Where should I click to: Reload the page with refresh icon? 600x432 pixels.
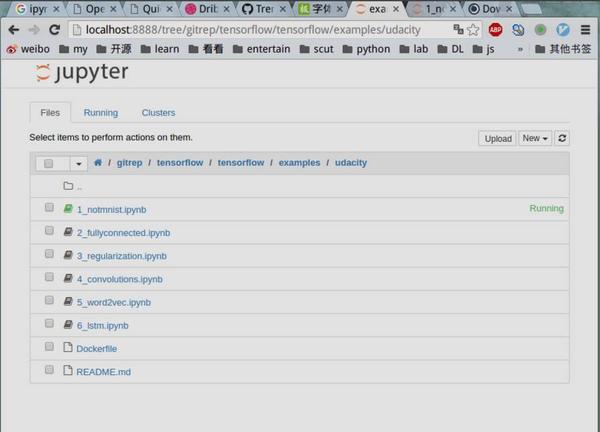(55, 30)
